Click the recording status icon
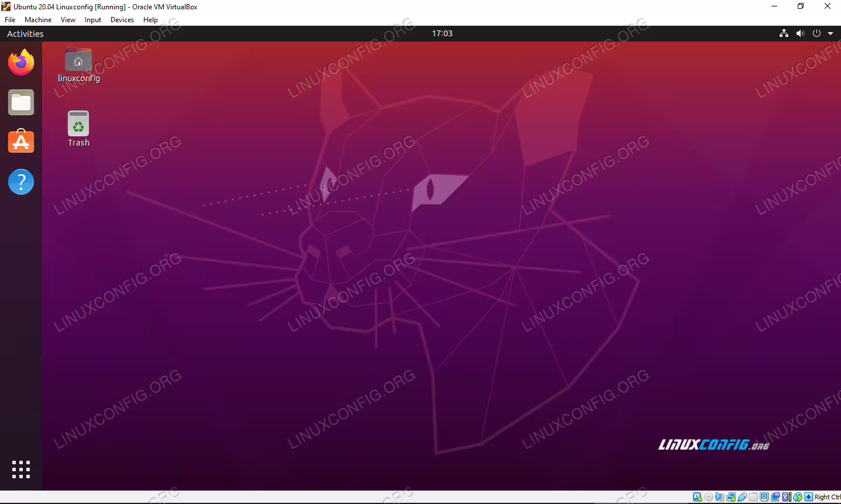Screen dimensions: 841x504 pos(775,497)
